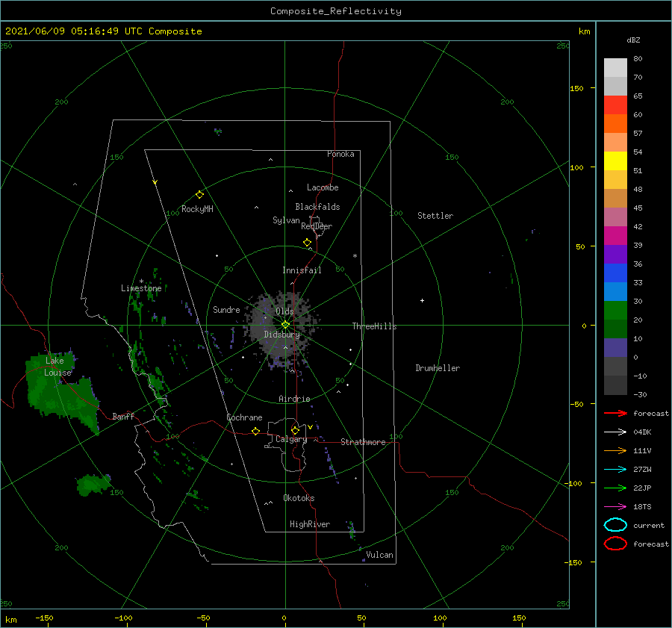Click the cyan current ellipse in legend

(615, 525)
